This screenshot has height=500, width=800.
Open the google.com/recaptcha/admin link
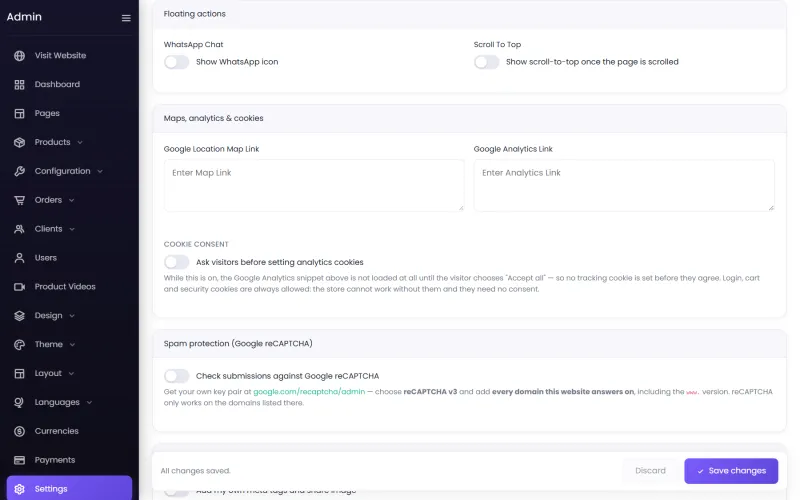(x=309, y=392)
